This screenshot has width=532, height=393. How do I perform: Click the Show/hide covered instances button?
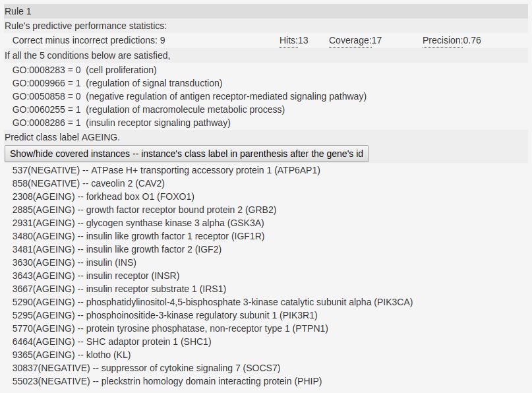(187, 154)
